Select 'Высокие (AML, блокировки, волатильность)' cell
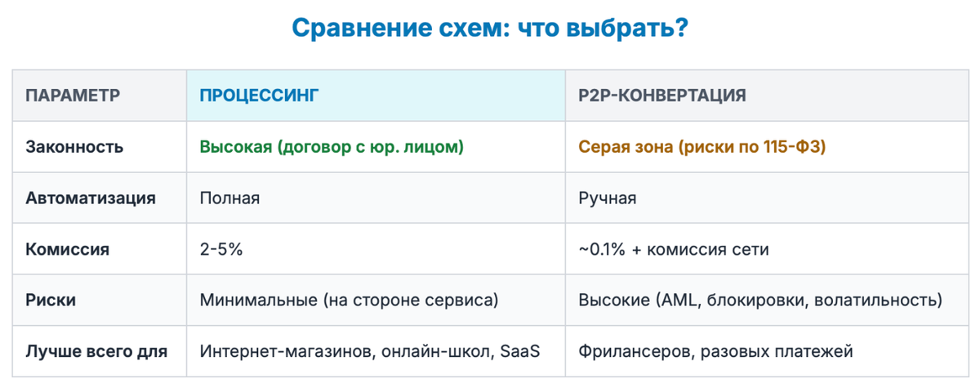The height and width of the screenshot is (383, 980). 759,300
